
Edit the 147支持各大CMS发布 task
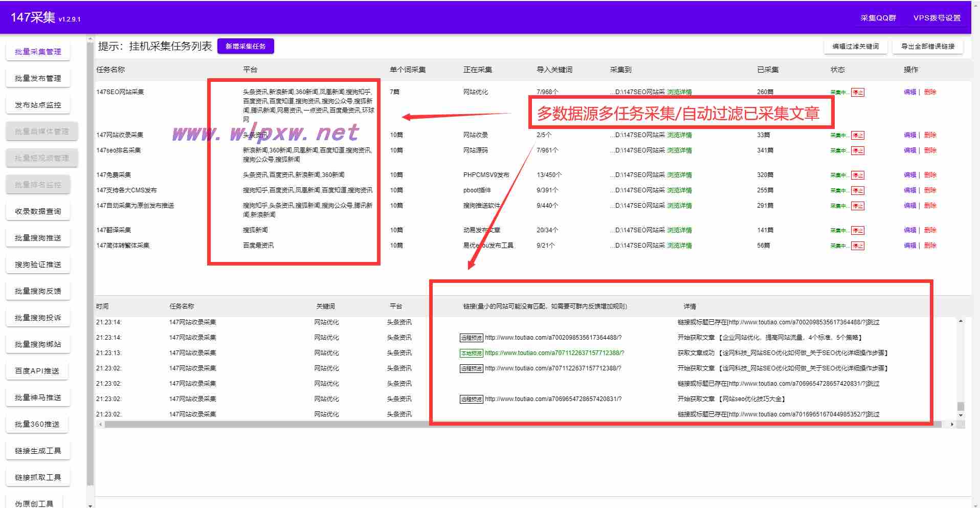(910, 190)
